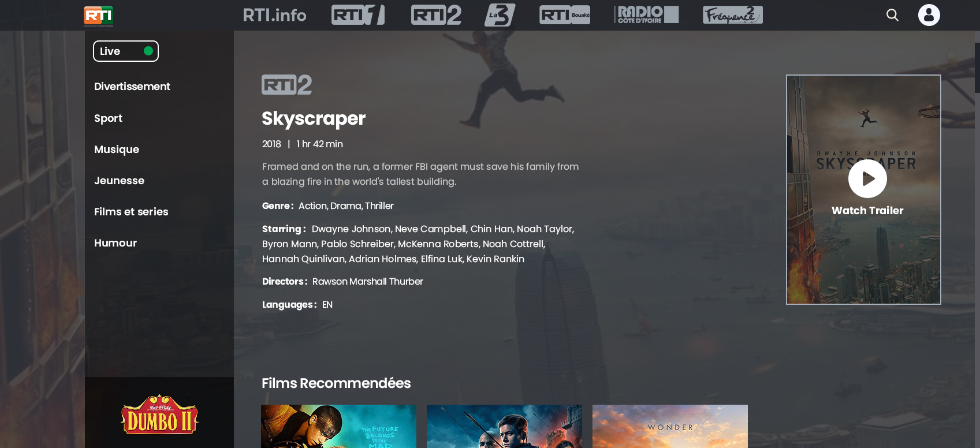Click the page vertical scrollbar
This screenshot has height=448, width=980.
977,68
